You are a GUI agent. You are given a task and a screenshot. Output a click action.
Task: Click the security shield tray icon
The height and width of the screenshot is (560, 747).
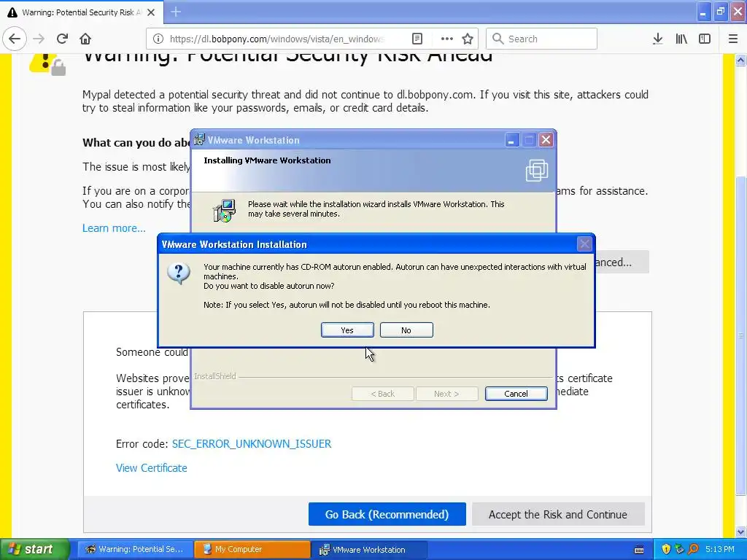(x=666, y=549)
